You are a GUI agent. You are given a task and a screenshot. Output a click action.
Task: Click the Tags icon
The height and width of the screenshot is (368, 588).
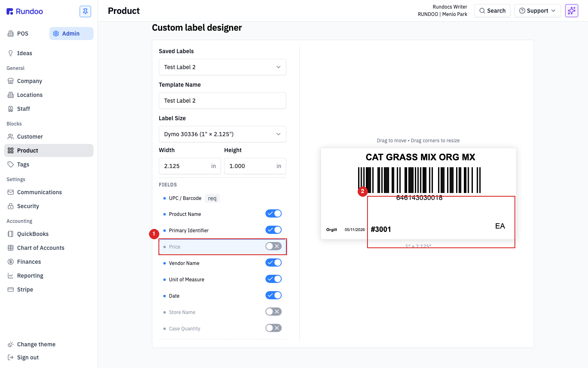[11, 164]
